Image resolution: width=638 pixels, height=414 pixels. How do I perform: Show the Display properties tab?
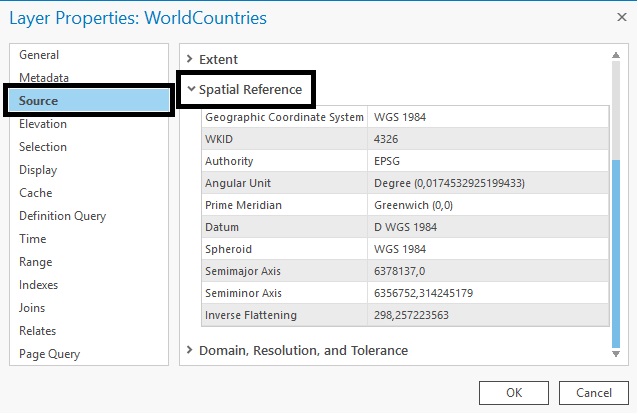(38, 170)
